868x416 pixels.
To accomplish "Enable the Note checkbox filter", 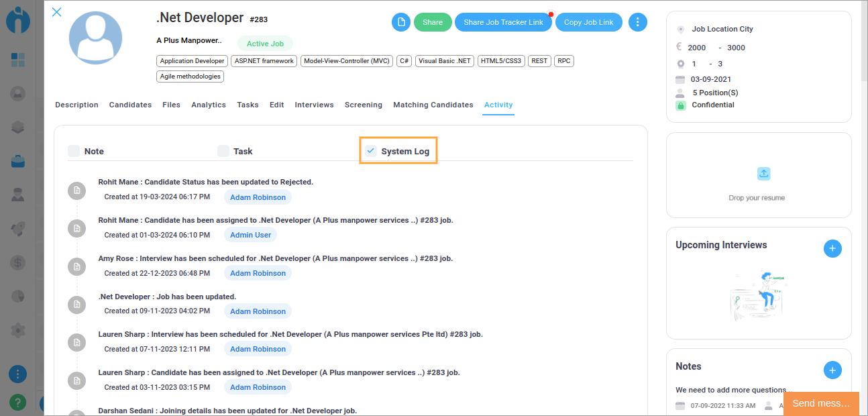I will (x=74, y=151).
